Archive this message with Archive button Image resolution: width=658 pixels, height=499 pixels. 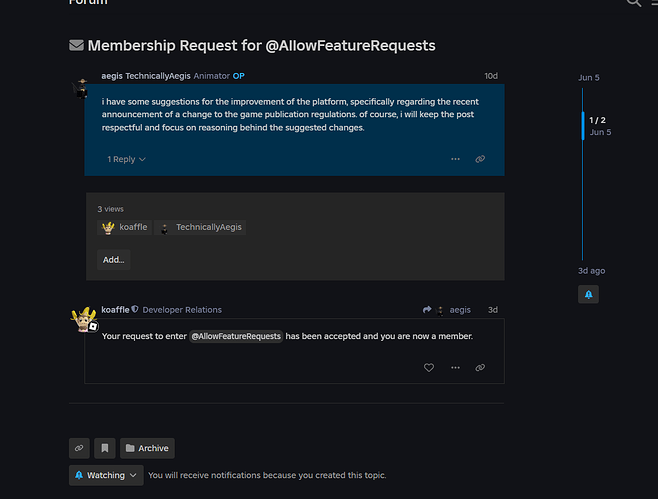tap(147, 448)
